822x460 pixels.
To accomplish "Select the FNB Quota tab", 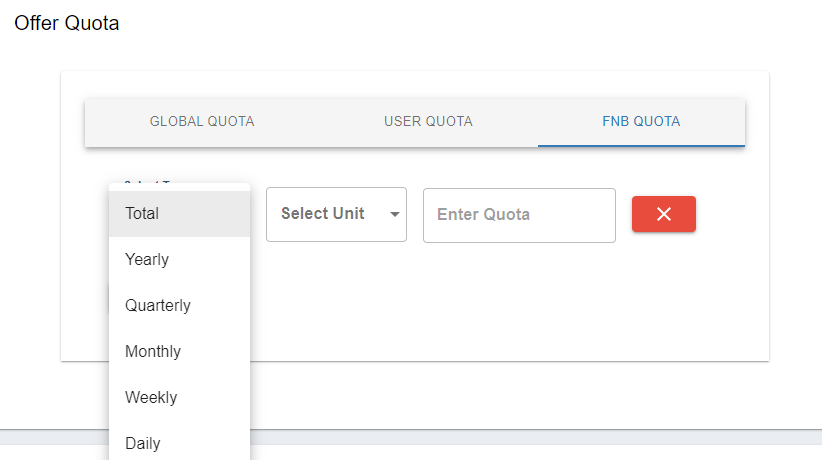I will pos(641,122).
